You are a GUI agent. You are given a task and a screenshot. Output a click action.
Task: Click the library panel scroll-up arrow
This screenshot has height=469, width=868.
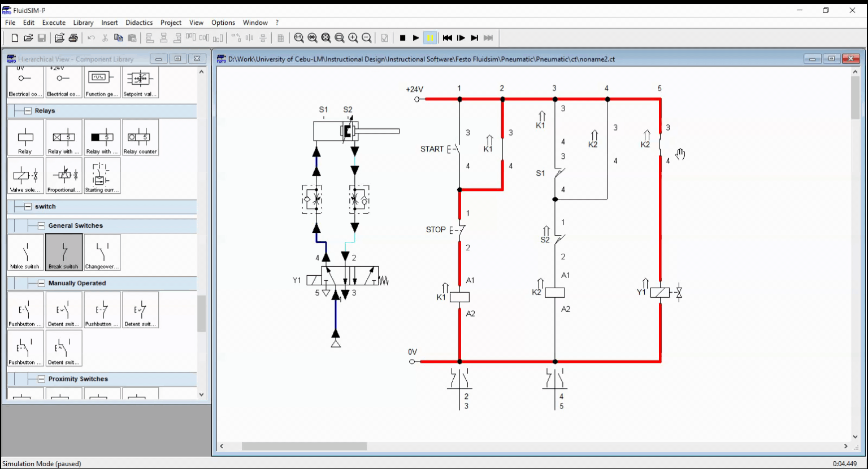point(202,72)
